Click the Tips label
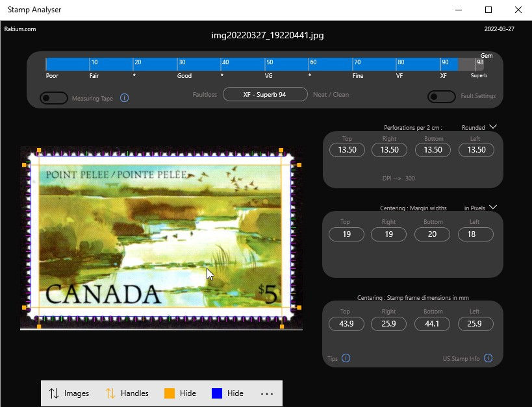Image resolution: width=532 pixels, height=407 pixels. (333, 359)
